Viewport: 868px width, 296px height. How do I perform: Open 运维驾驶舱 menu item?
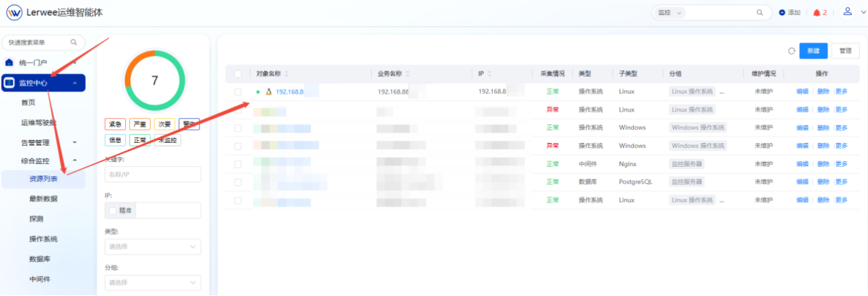39,122
